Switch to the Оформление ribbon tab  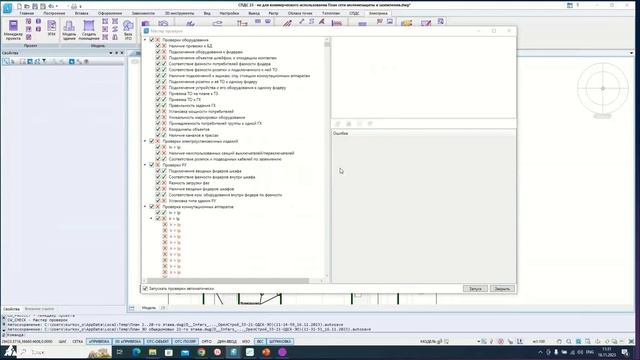(x=110, y=13)
